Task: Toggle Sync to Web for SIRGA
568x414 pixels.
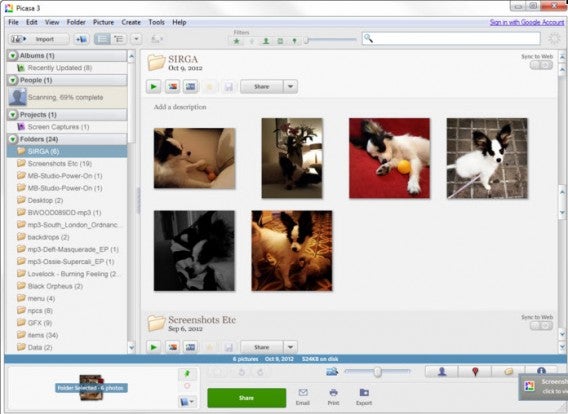Action: [541, 65]
